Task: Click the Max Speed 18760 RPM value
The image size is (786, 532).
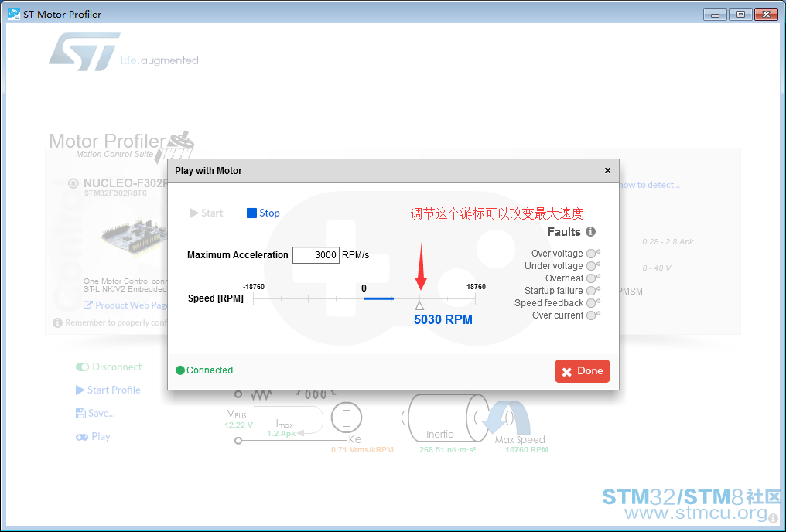Action: 526,450
